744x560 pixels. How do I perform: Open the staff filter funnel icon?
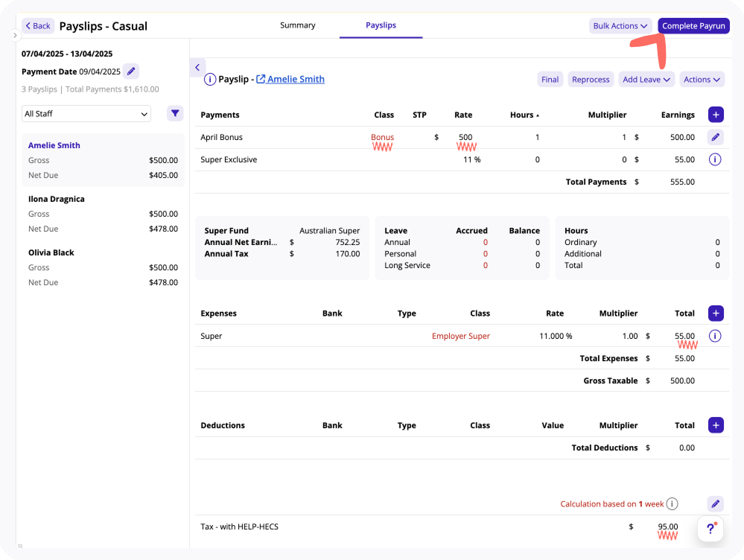coord(175,113)
